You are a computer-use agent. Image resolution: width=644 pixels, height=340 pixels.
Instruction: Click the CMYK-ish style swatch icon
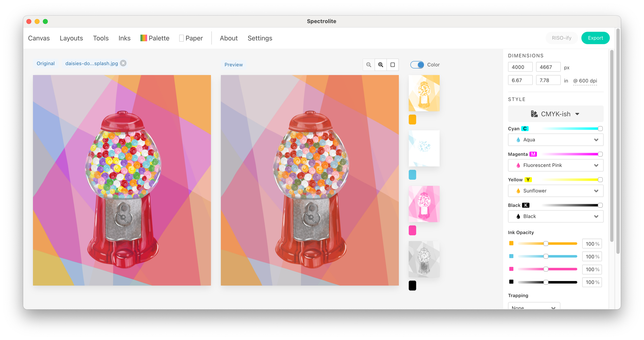pyautogui.click(x=534, y=114)
